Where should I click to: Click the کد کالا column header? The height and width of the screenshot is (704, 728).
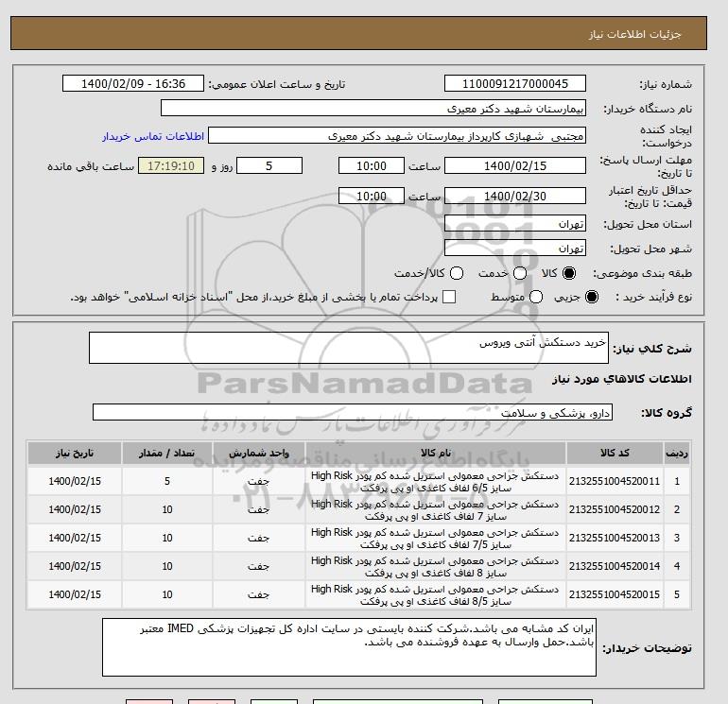click(x=615, y=453)
